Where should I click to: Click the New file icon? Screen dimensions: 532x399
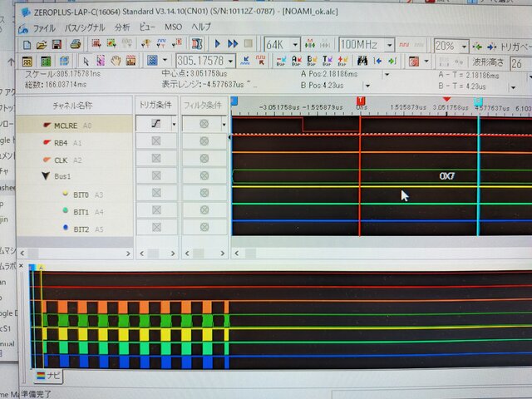pyautogui.click(x=27, y=44)
